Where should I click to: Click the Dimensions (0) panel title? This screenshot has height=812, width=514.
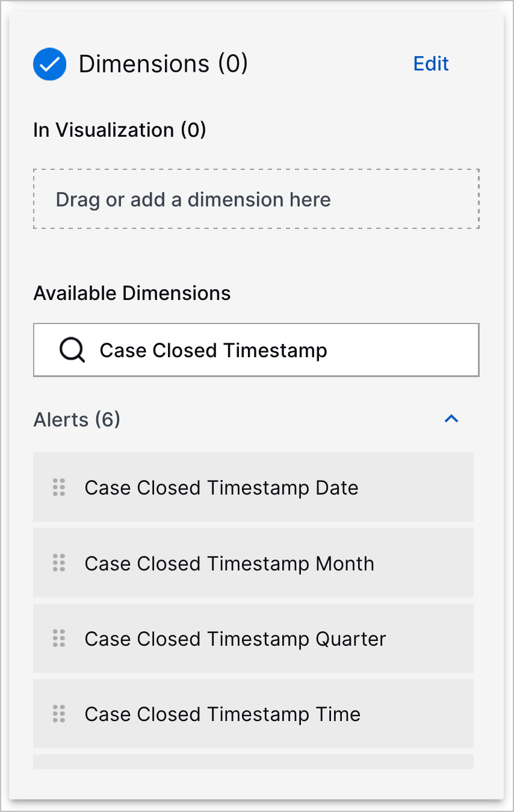(163, 64)
